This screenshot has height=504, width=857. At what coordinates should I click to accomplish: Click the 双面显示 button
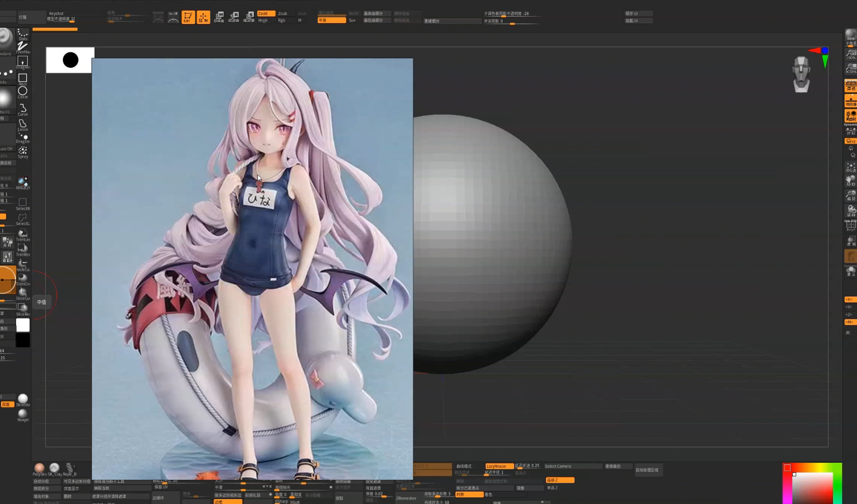[x=76, y=488]
